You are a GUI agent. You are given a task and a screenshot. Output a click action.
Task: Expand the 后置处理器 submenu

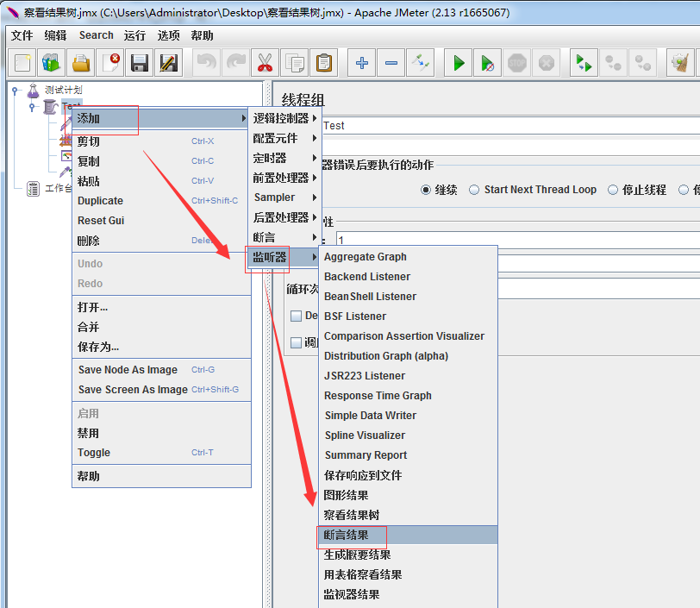click(x=284, y=217)
